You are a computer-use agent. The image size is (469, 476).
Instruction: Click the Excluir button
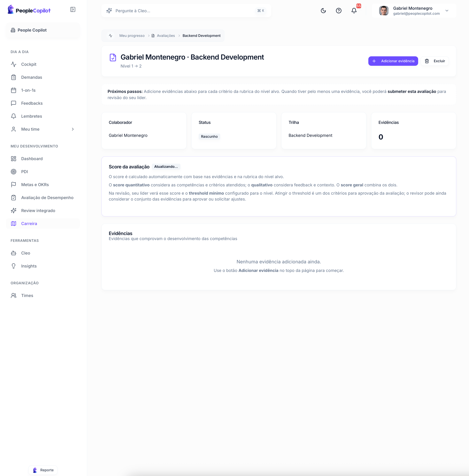click(435, 61)
